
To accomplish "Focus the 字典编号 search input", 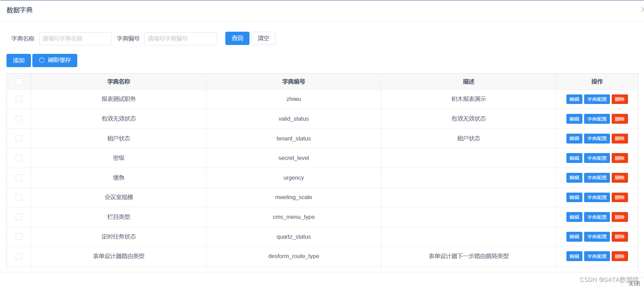I will coord(181,39).
